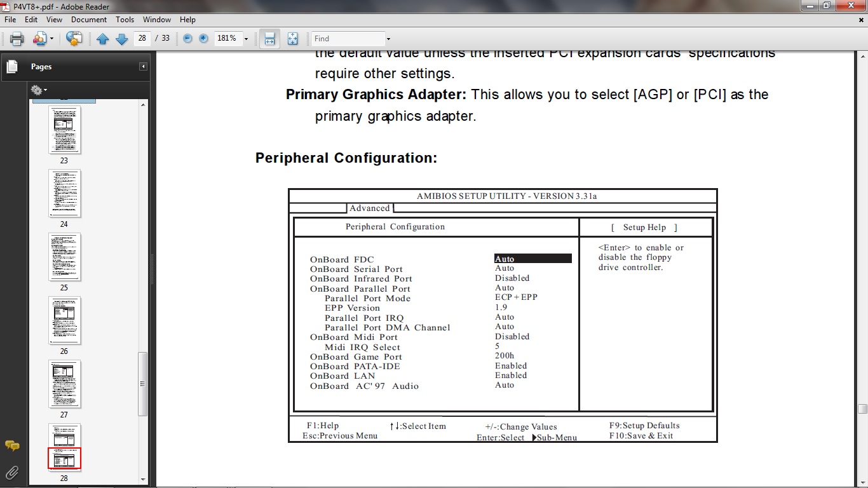868x488 pixels.
Task: Click the zoom percentage field
Action: click(x=227, y=38)
